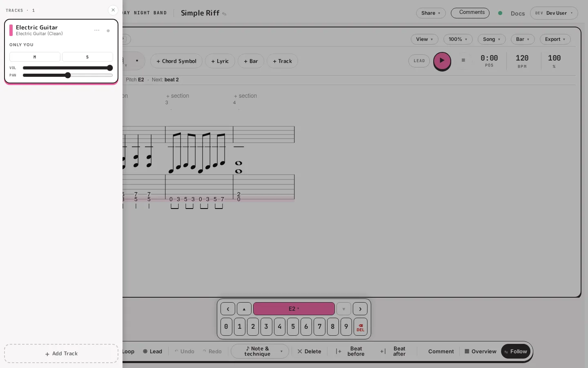This screenshot has height=368, width=588.
Task: Adjust the Electric Guitar volume slider
Action: coord(68,68)
